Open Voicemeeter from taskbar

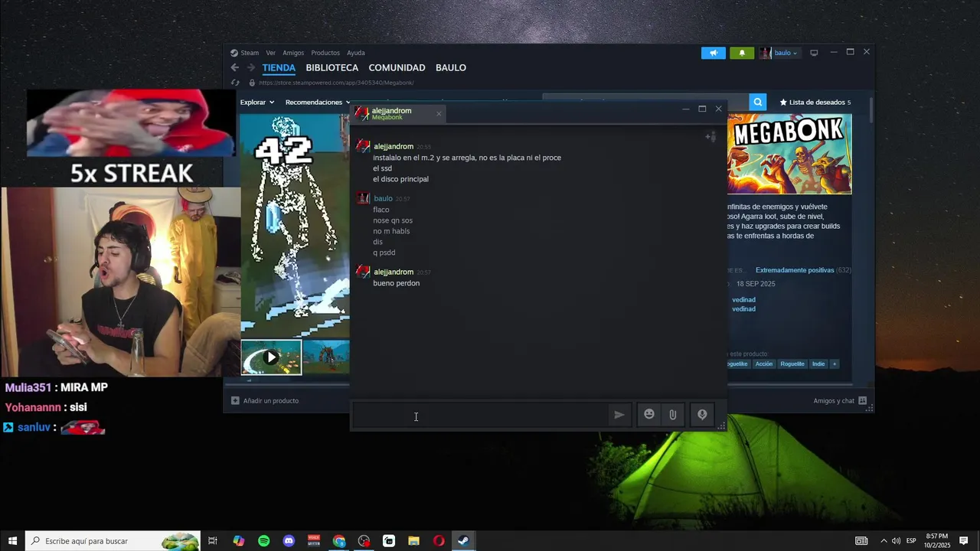click(x=314, y=541)
